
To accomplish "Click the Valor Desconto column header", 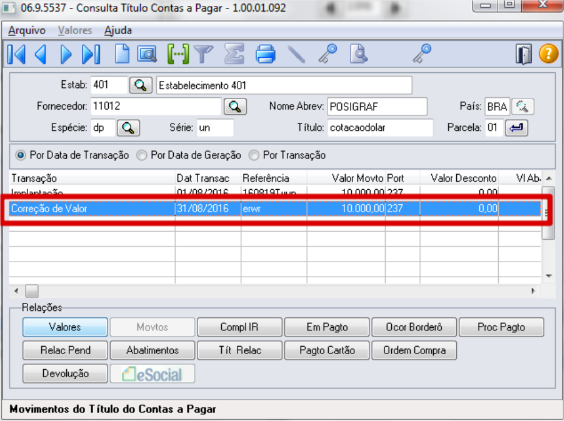I will click(x=459, y=178).
